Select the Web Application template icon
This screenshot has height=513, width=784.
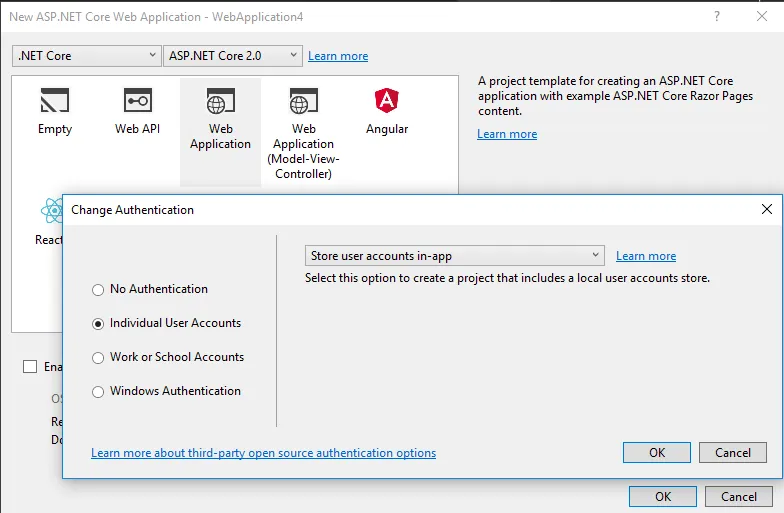(x=220, y=100)
